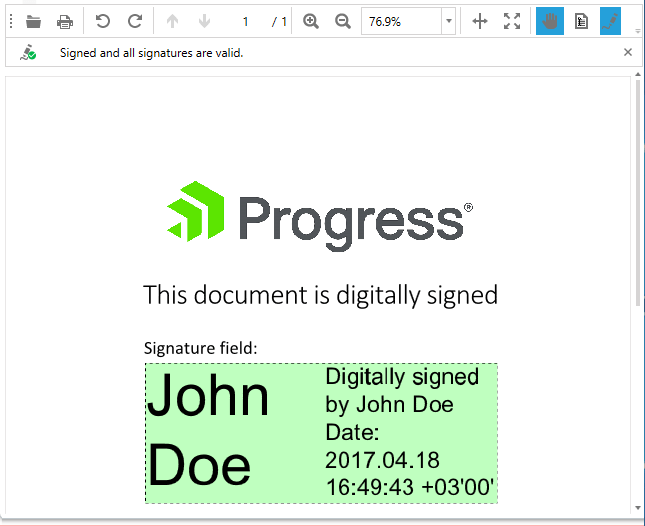Click the scrollbar up arrow
645x526 pixels.
click(x=638, y=74)
